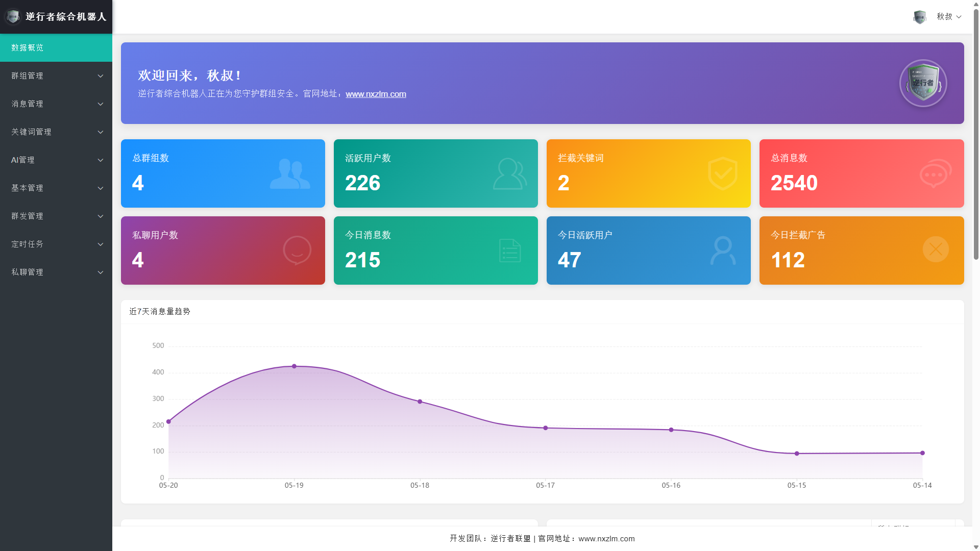Click the X icon on 今日拦截广告 card
This screenshot has width=980, height=551.
click(936, 249)
